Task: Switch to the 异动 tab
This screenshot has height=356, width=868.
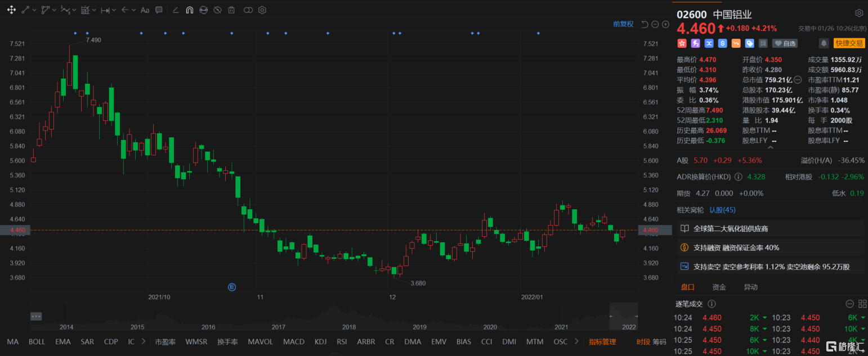Action: coord(750,287)
